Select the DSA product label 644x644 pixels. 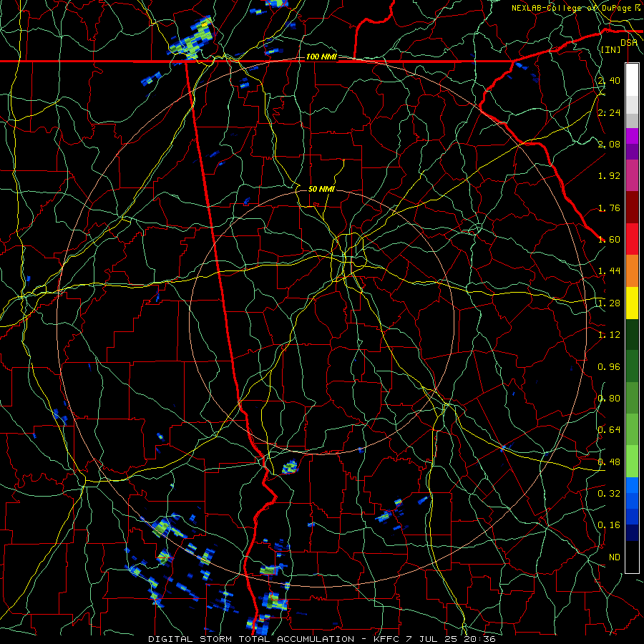click(629, 43)
